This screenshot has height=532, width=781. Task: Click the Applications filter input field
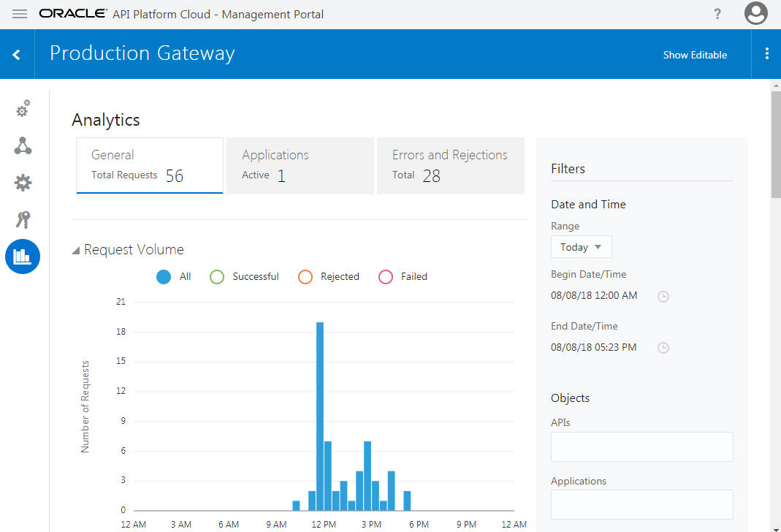point(642,505)
